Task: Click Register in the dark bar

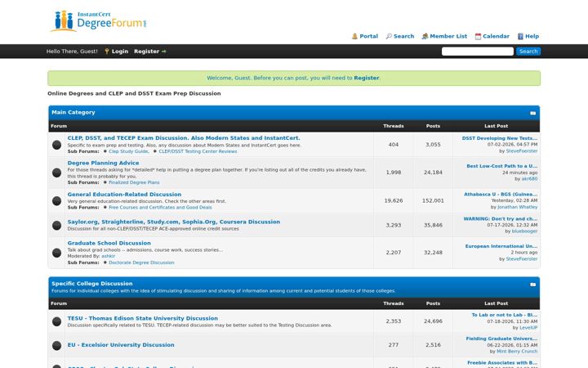Action: [146, 52]
